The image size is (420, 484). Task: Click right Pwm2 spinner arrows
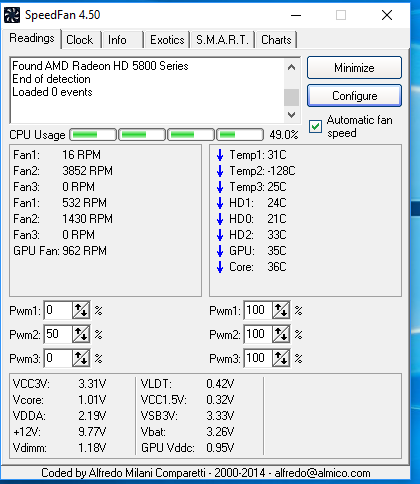[281, 334]
